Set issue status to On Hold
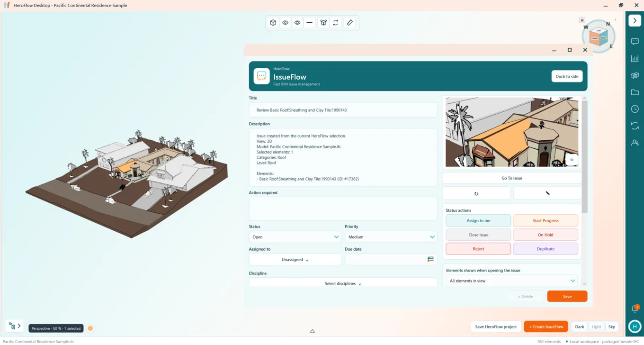The image size is (644, 345). coord(546,235)
